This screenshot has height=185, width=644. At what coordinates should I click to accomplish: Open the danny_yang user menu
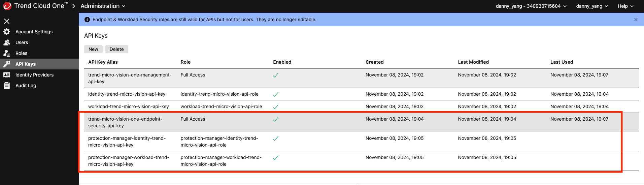tap(591, 6)
